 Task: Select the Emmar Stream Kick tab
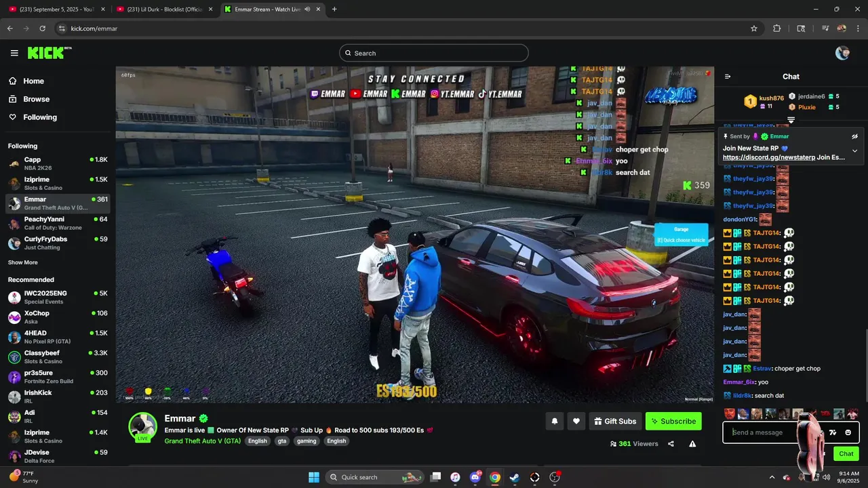pyautogui.click(x=268, y=9)
